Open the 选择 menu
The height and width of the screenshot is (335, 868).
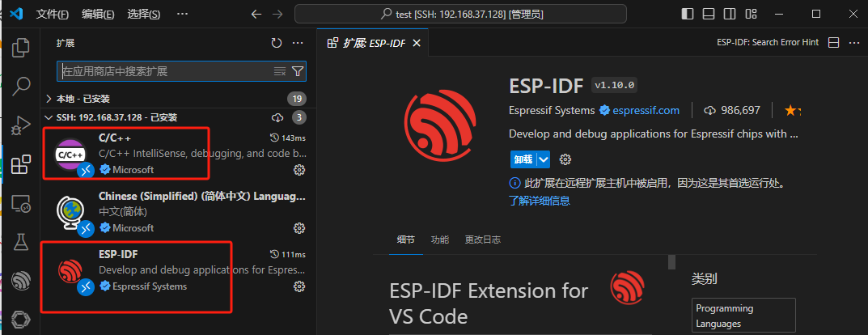point(143,15)
